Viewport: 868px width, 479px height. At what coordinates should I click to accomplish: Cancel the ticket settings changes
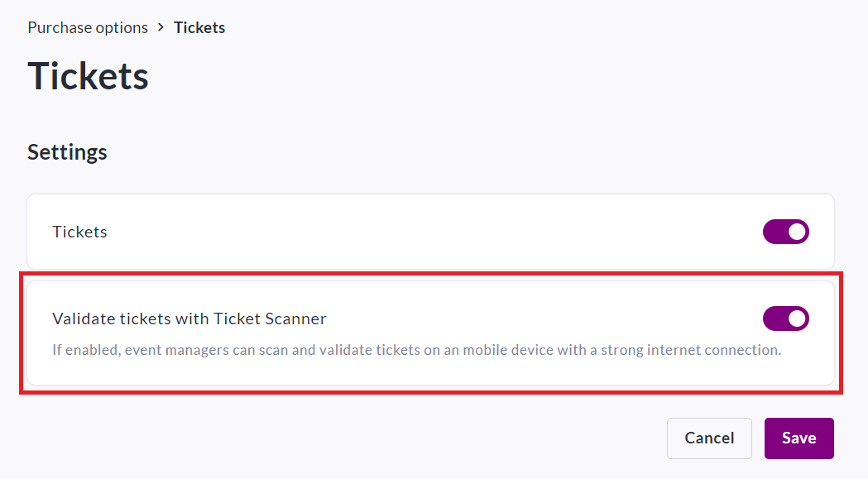click(709, 438)
